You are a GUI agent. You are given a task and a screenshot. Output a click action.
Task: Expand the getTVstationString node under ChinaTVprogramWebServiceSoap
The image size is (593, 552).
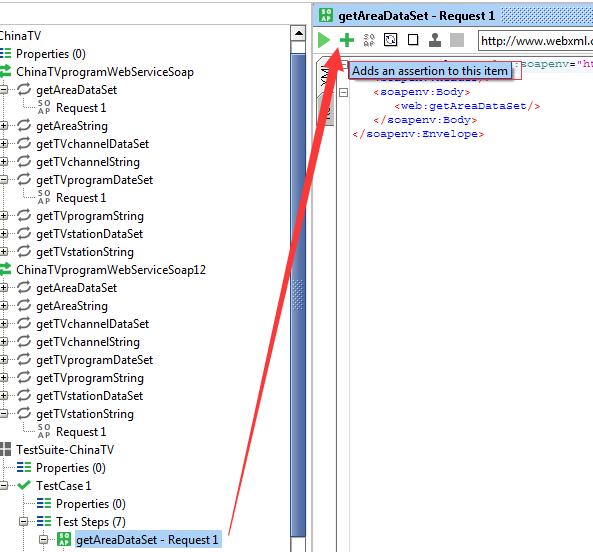[3, 252]
